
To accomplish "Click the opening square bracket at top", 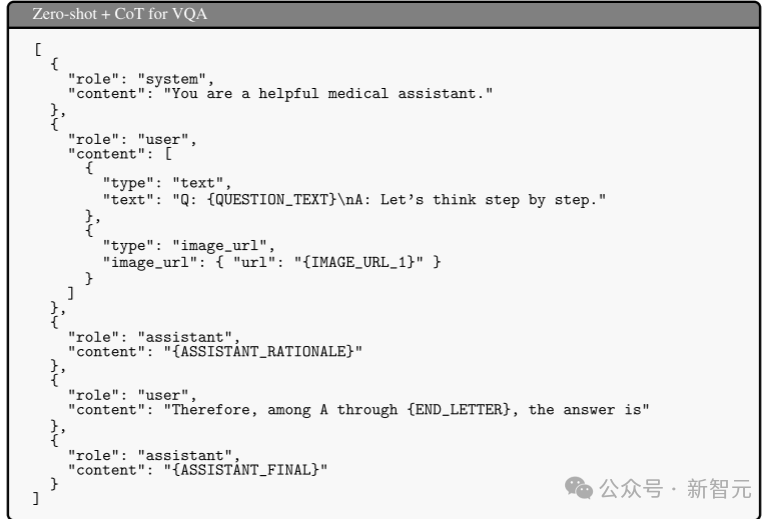I will (38, 49).
